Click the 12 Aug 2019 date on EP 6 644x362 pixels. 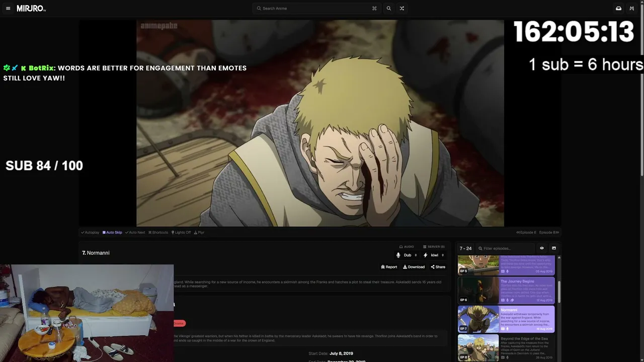tap(544, 300)
